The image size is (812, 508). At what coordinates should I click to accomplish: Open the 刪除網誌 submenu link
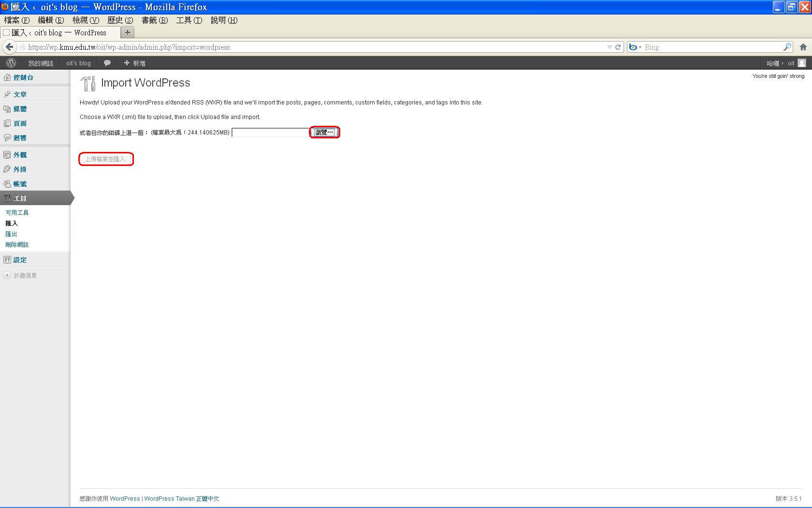click(17, 244)
